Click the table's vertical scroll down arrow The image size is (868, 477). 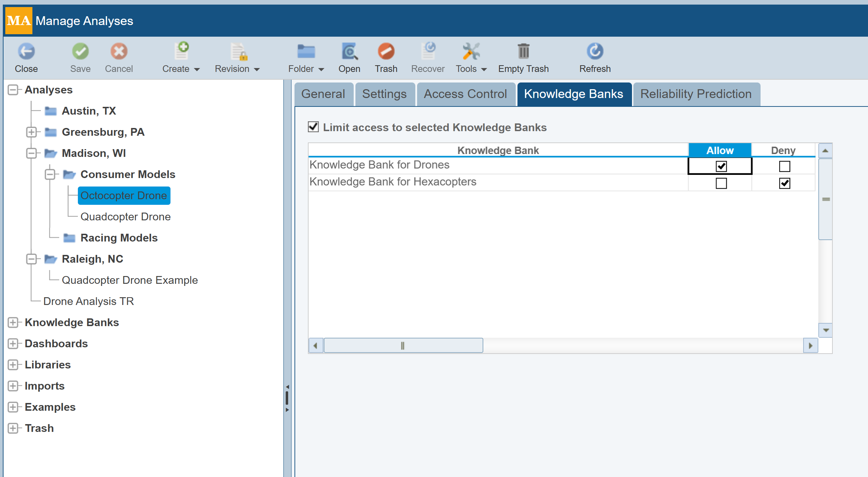pyautogui.click(x=825, y=330)
